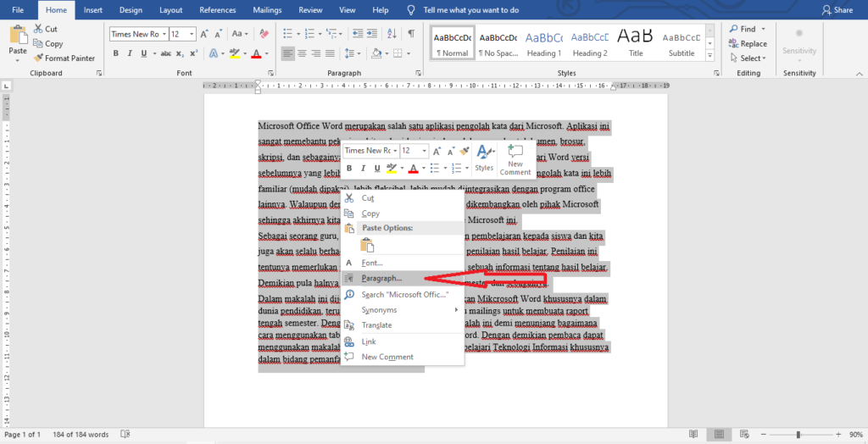868x444 pixels.
Task: Switch to Read Mode view
Action: (x=693, y=435)
